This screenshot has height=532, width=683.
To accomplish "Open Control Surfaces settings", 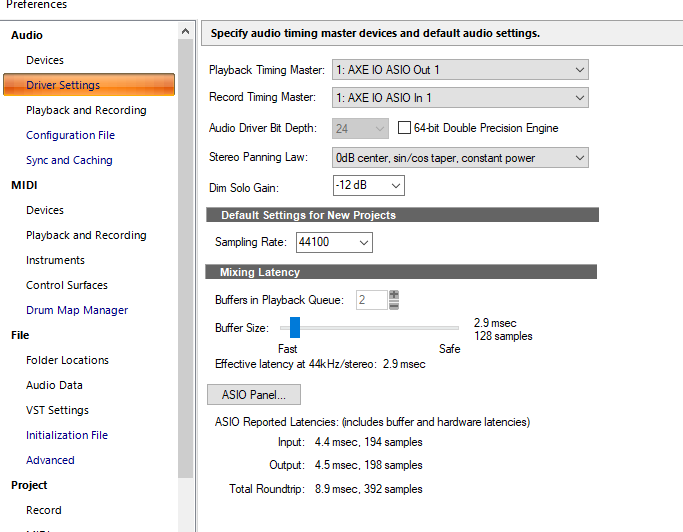I will coord(67,285).
